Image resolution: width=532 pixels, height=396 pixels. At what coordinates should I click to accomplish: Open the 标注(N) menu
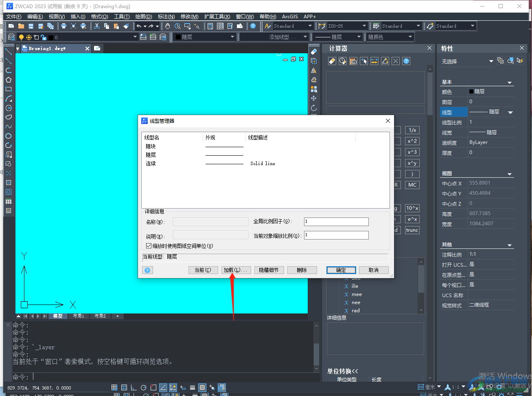point(166,17)
